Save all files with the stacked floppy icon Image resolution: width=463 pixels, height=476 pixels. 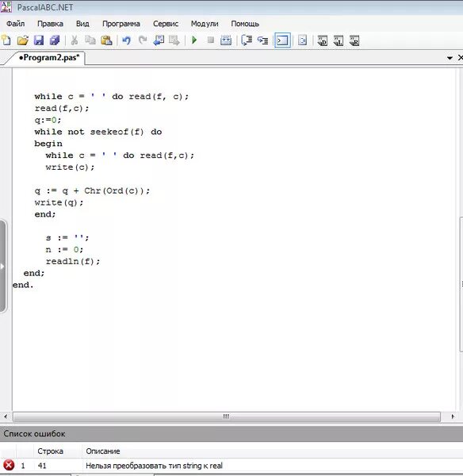[x=55, y=40]
